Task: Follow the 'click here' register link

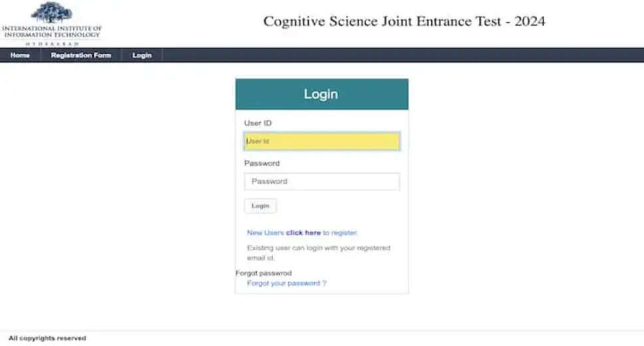Action: (303, 233)
